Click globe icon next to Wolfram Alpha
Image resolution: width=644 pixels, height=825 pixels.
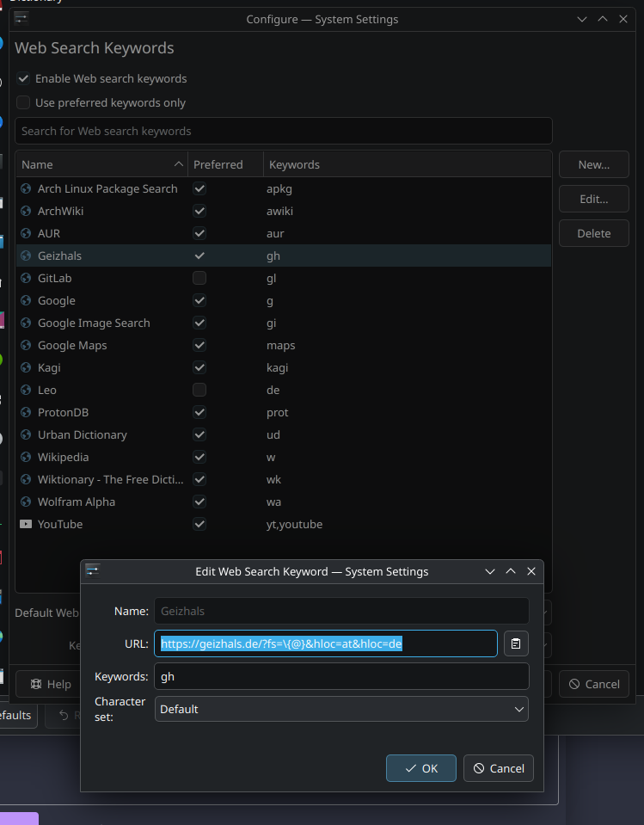tap(26, 502)
